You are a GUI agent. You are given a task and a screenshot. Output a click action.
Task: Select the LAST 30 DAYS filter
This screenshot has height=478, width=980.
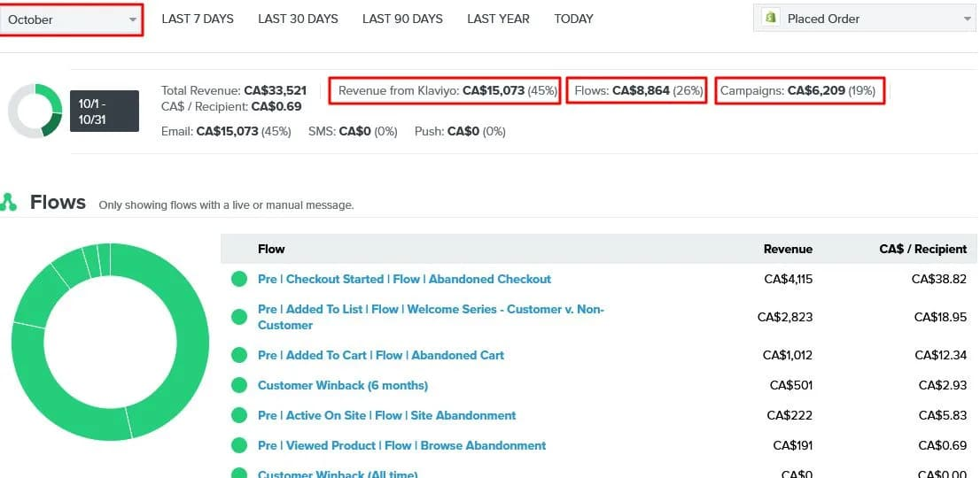click(298, 19)
